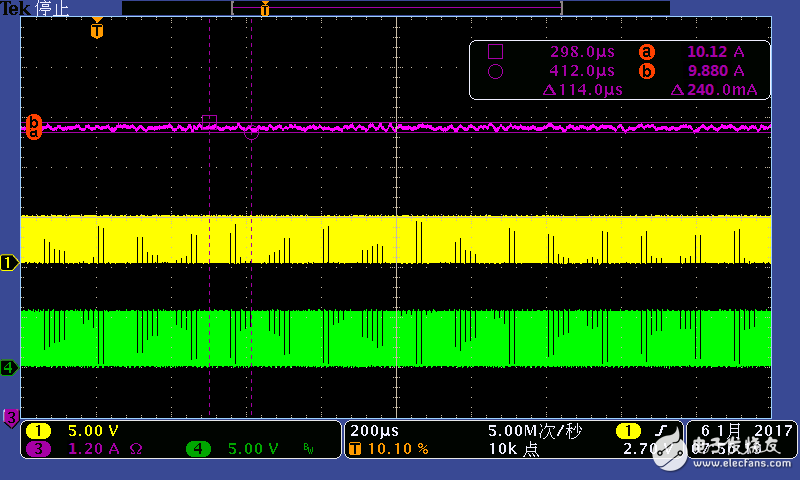Select the yellow channel 1 badge in readout
Viewport: 800px width, 480px height.
[38, 431]
